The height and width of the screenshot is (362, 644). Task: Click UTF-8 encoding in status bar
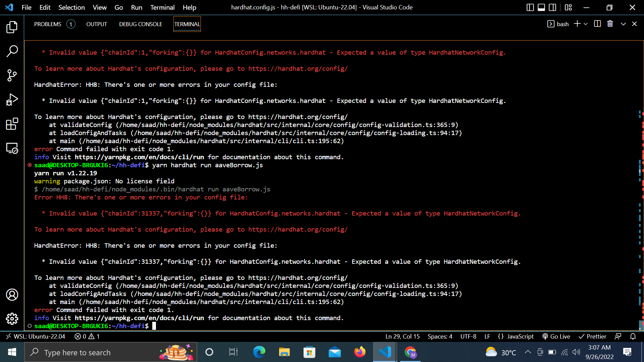coord(468,336)
